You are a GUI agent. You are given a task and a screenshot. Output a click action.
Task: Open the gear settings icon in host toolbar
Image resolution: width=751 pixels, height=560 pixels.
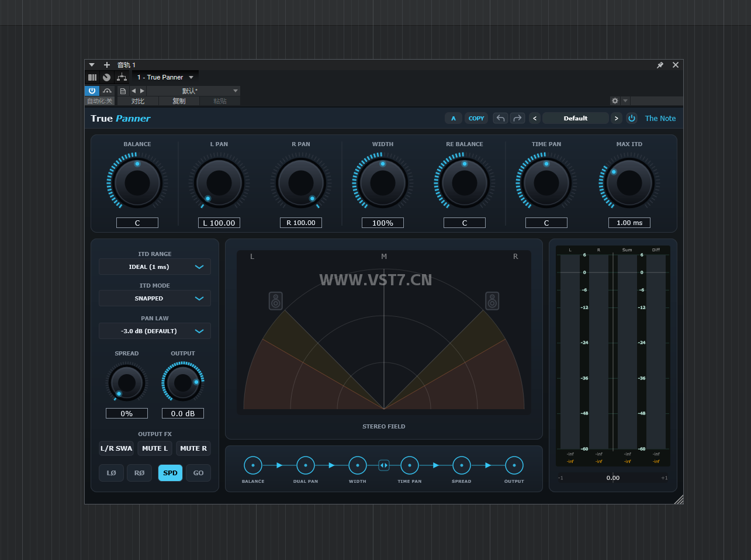coord(615,101)
